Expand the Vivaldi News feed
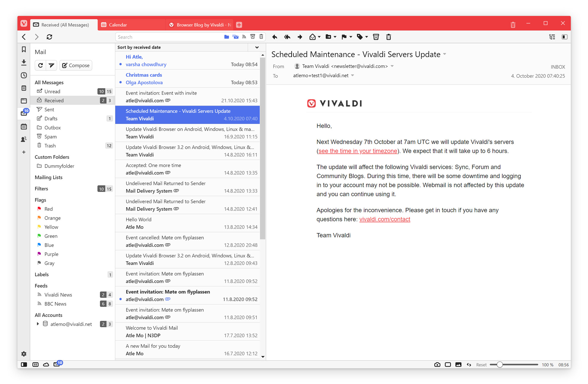 (x=58, y=295)
